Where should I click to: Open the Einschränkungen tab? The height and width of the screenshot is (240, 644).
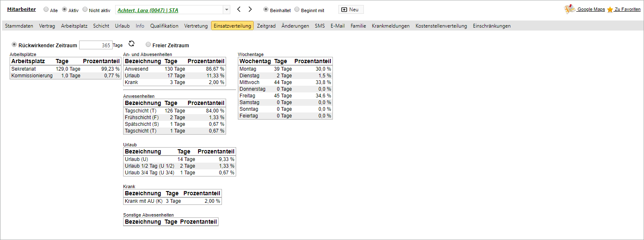(x=492, y=26)
